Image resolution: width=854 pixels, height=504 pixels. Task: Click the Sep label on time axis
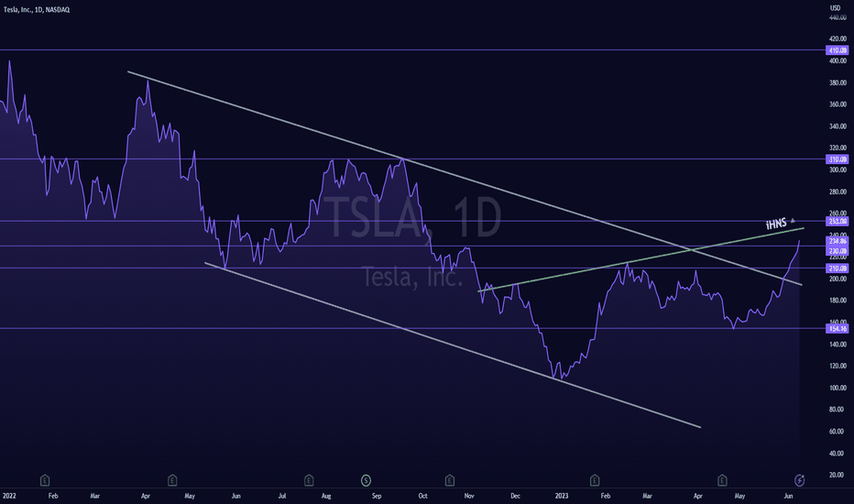(377, 496)
